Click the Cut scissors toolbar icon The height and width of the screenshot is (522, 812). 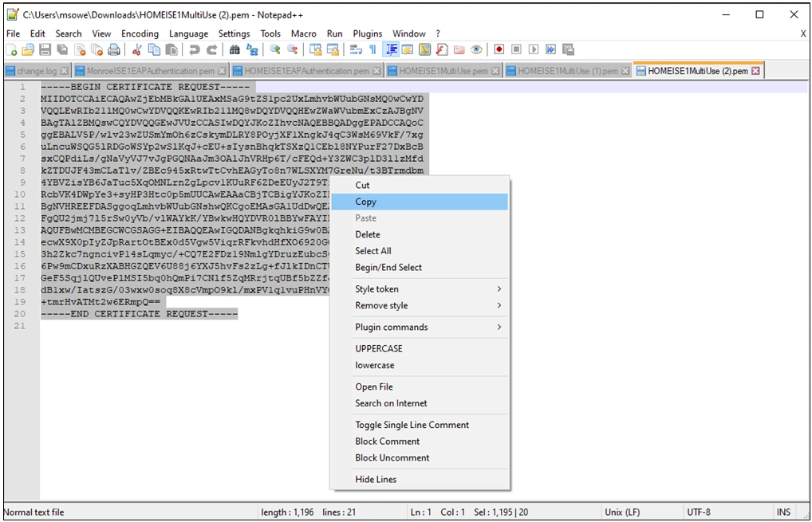(x=136, y=49)
